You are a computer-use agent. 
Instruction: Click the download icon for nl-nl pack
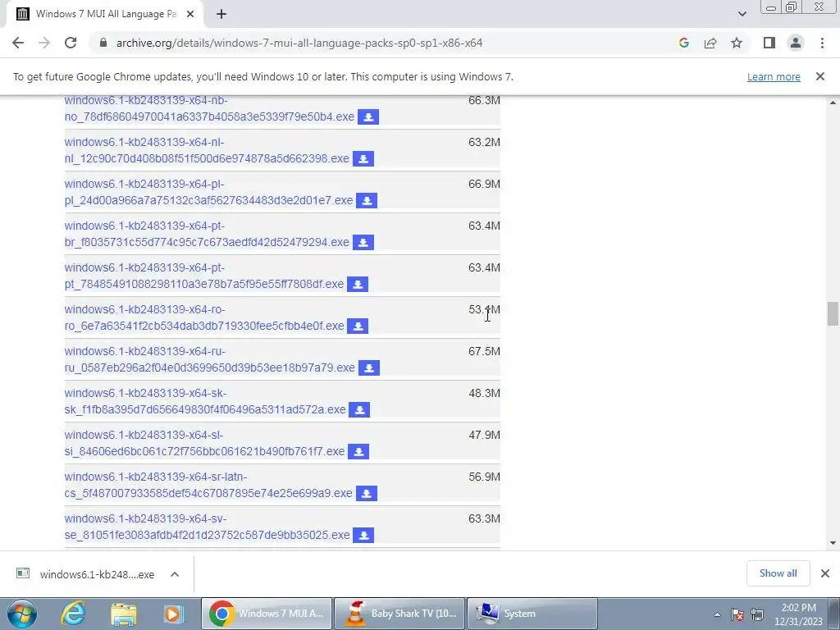point(363,158)
